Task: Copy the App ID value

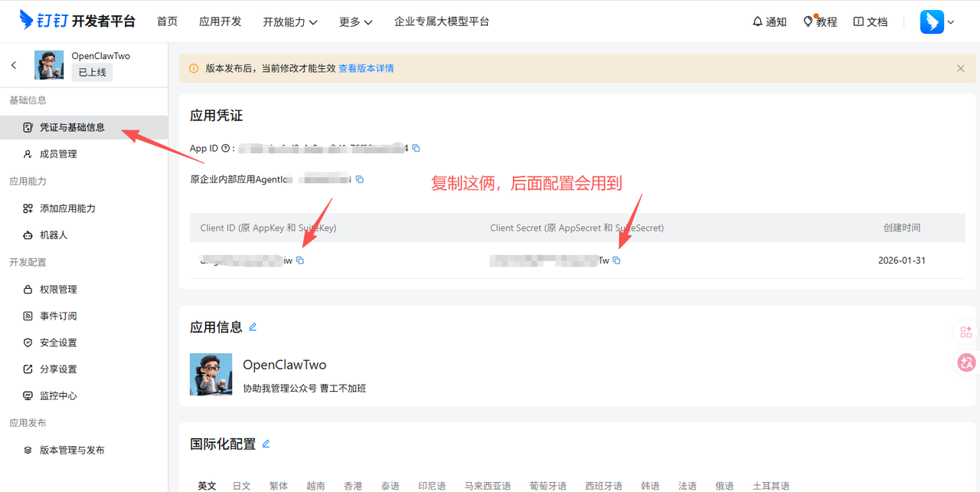Action: 416,149
